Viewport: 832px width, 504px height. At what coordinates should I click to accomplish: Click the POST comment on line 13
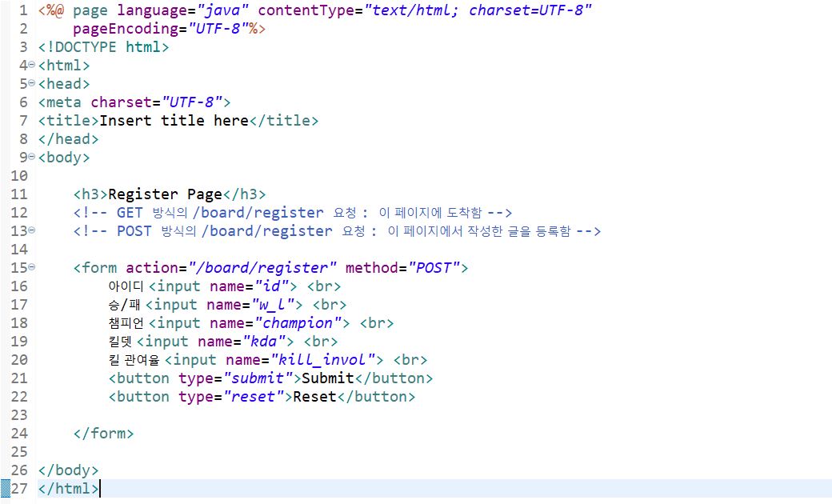337,230
